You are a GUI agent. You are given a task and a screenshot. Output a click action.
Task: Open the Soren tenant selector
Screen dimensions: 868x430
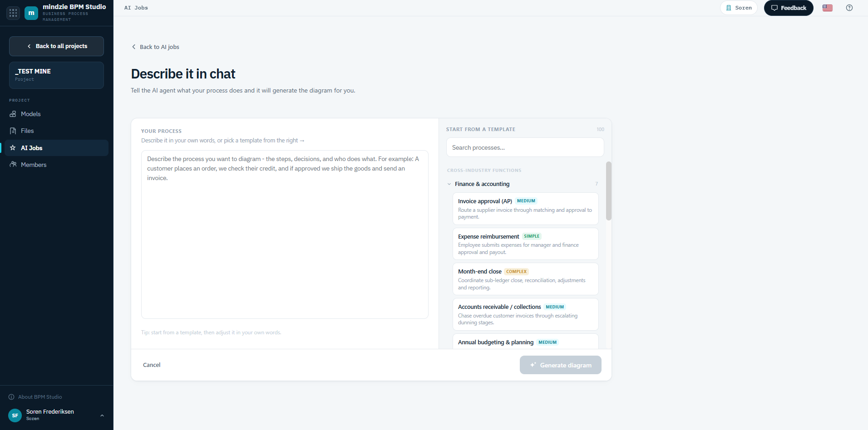click(x=739, y=8)
